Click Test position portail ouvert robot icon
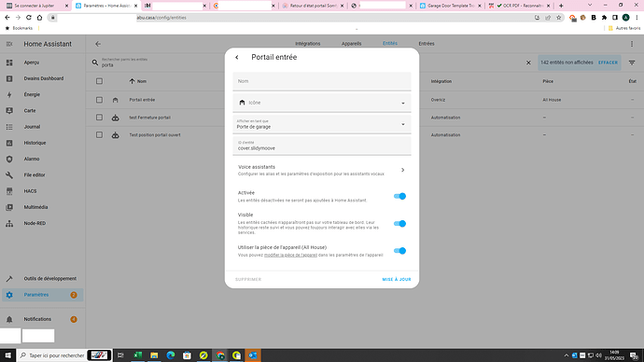This screenshot has width=644, height=362. [x=116, y=135]
